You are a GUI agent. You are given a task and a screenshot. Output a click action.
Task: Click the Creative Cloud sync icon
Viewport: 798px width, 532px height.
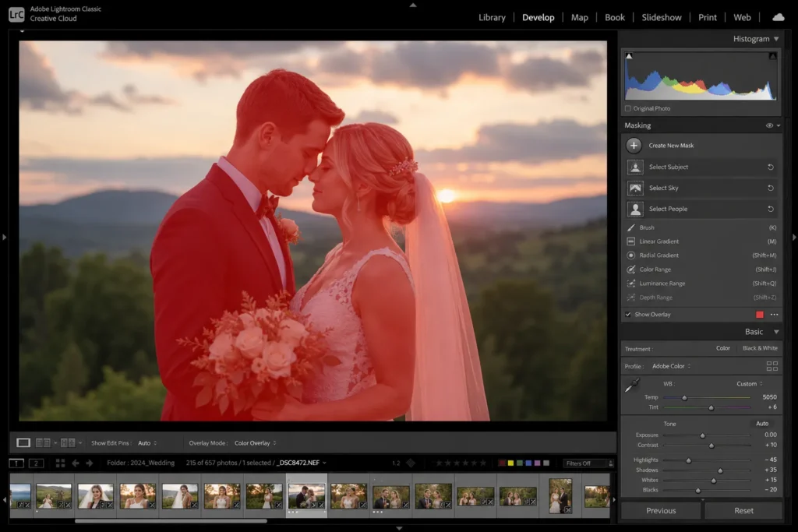pos(779,17)
